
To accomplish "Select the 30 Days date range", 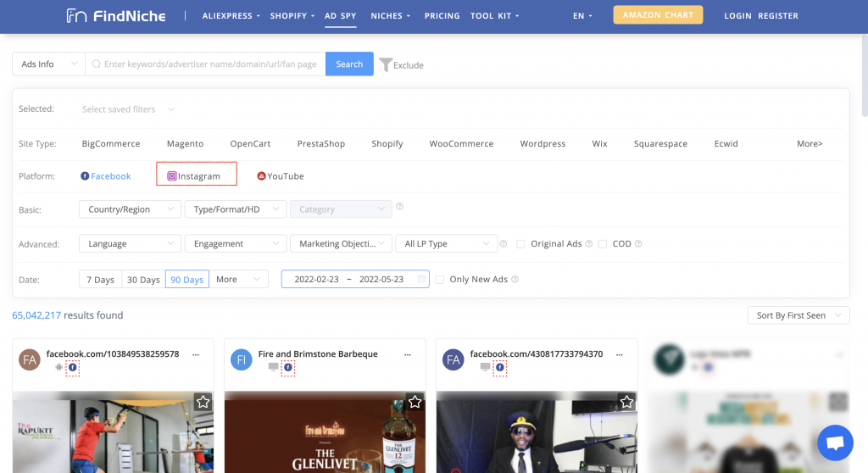I will click(x=143, y=279).
